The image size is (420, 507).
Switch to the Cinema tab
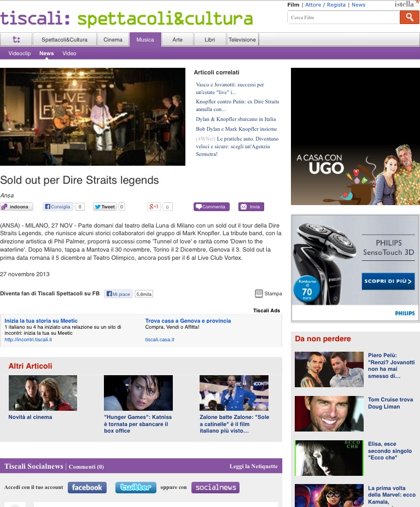(113, 39)
